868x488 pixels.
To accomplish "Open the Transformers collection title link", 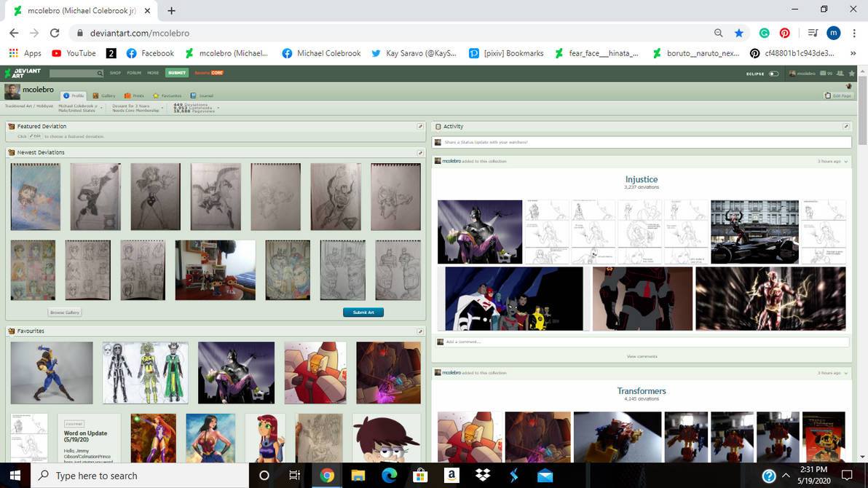I will [x=642, y=391].
